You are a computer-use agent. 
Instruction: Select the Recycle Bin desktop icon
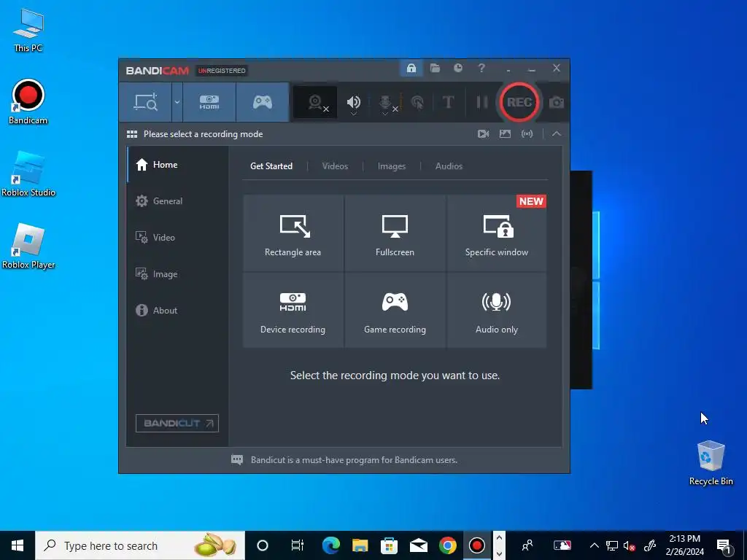(x=711, y=463)
